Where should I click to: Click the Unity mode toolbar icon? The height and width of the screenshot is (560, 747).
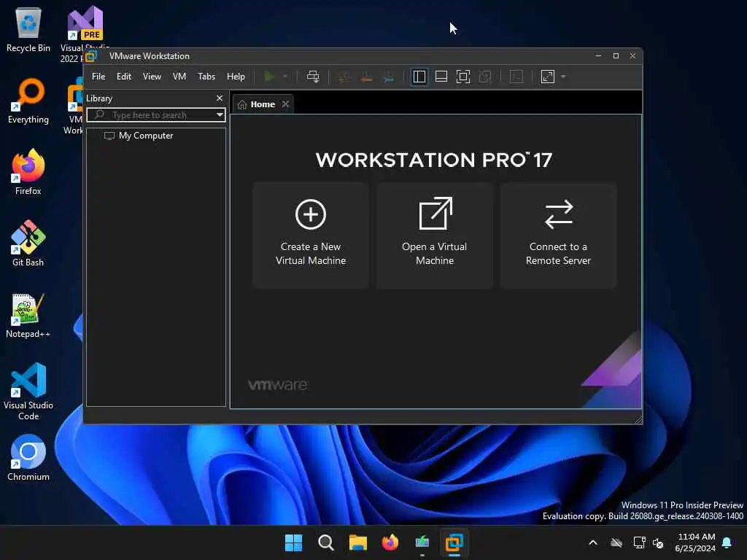485,77
